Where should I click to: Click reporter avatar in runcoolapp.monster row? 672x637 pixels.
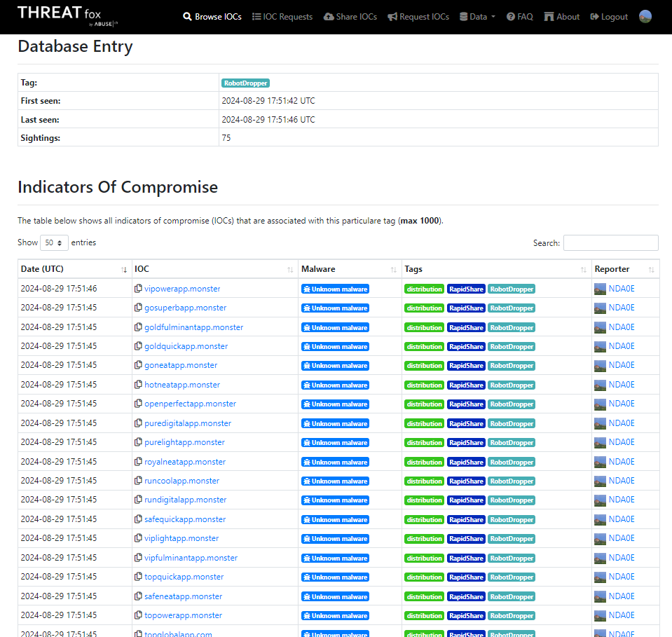click(x=600, y=481)
